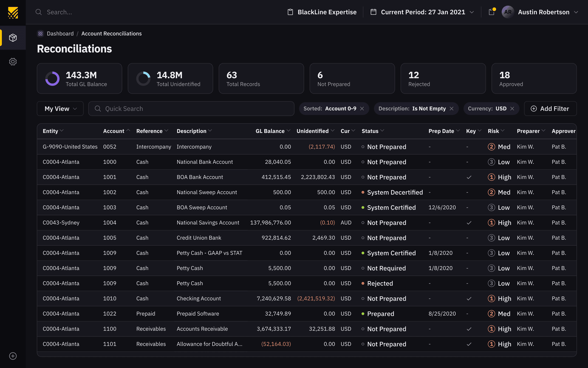588x368 pixels.
Task: Open the Entity column dropdown
Action: pos(62,131)
